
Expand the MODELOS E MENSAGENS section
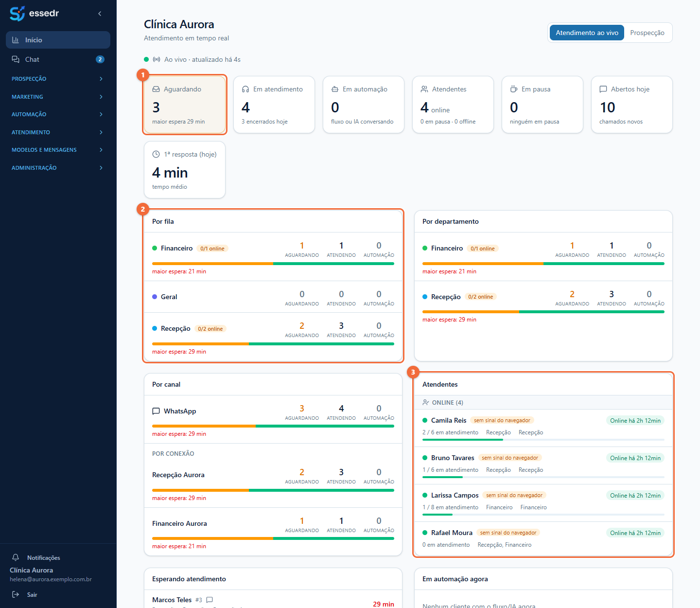pos(58,150)
